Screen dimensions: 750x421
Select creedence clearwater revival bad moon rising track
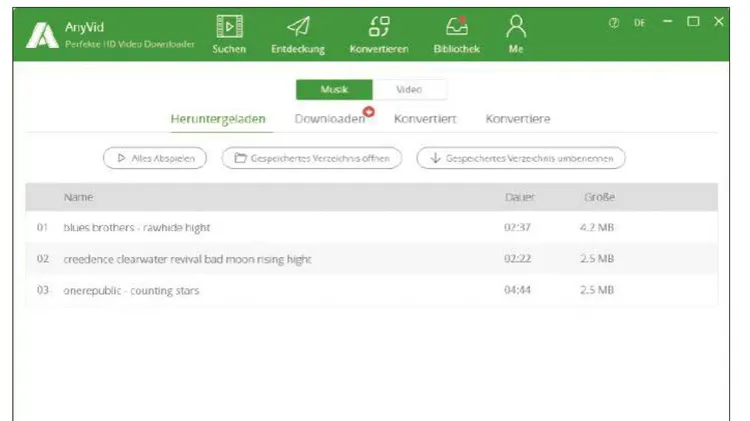(x=371, y=259)
